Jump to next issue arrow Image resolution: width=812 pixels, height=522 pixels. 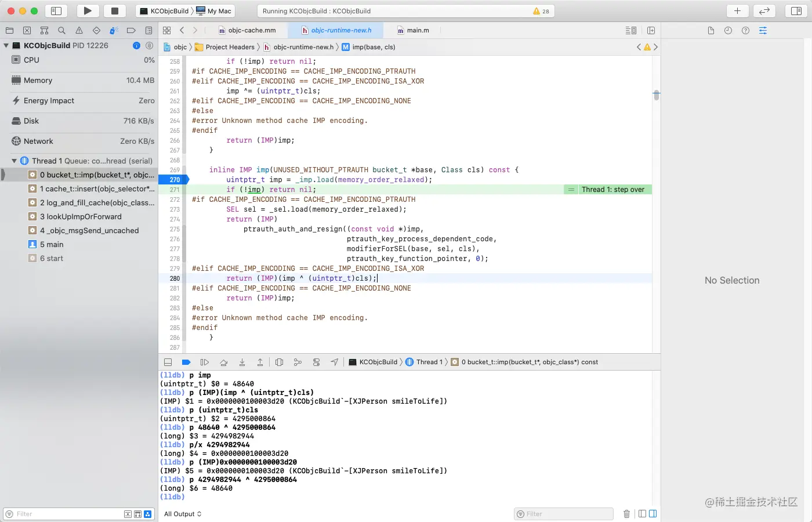[655, 47]
